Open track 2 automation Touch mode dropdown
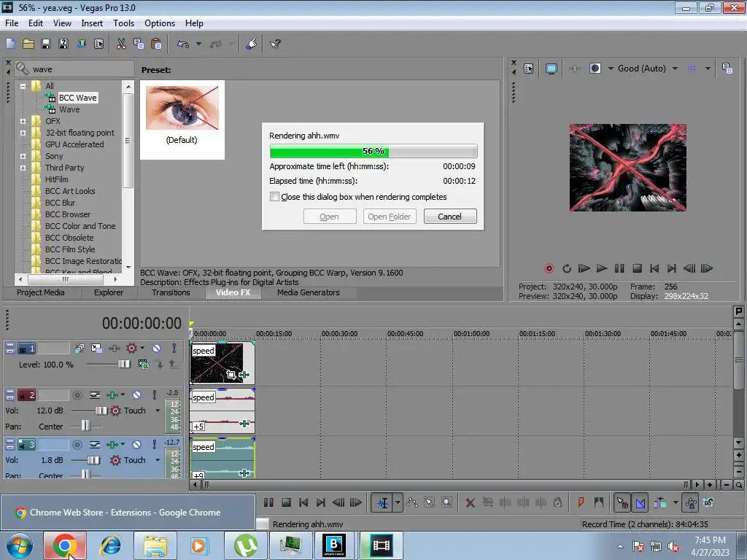Viewport: 747px width, 560px height. [x=158, y=411]
